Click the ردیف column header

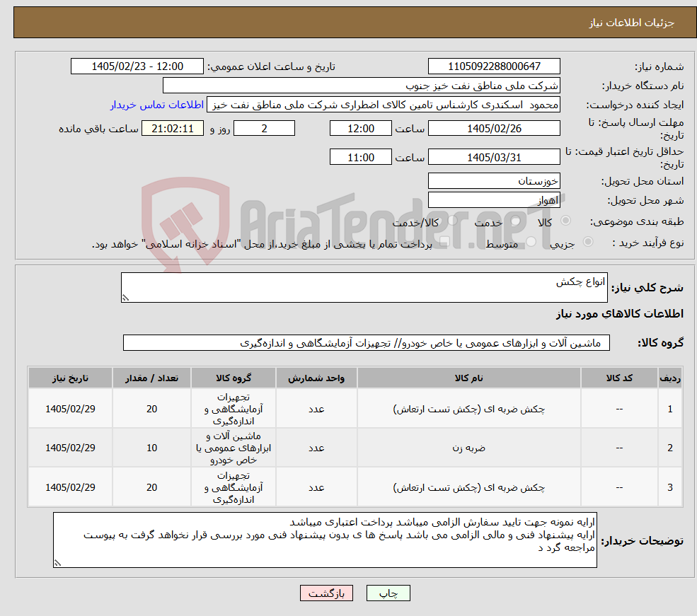click(x=670, y=378)
